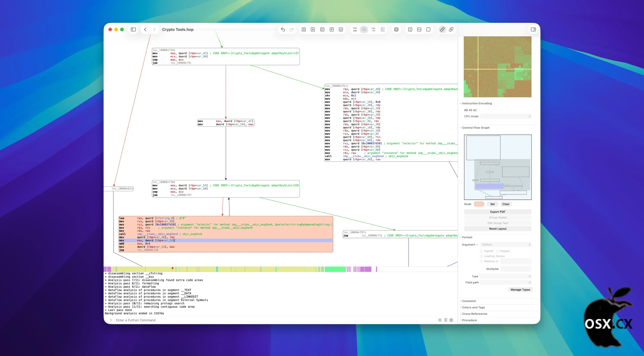Switch to pseudo-code if(b) view
This screenshot has height=356, width=644.
[374, 29]
